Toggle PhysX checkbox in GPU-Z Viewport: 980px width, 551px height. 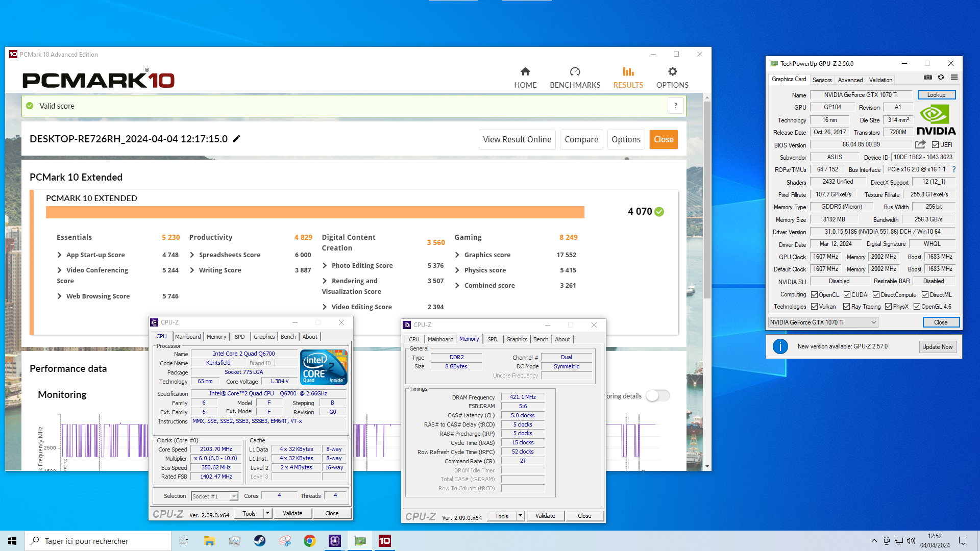click(x=888, y=307)
